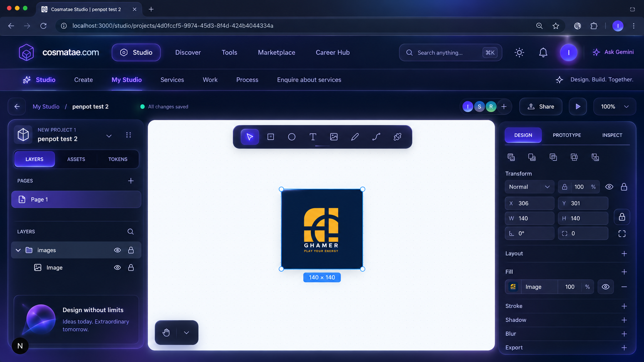The image size is (644, 362).
Task: Select the Pencil draw tool
Action: coord(355,137)
